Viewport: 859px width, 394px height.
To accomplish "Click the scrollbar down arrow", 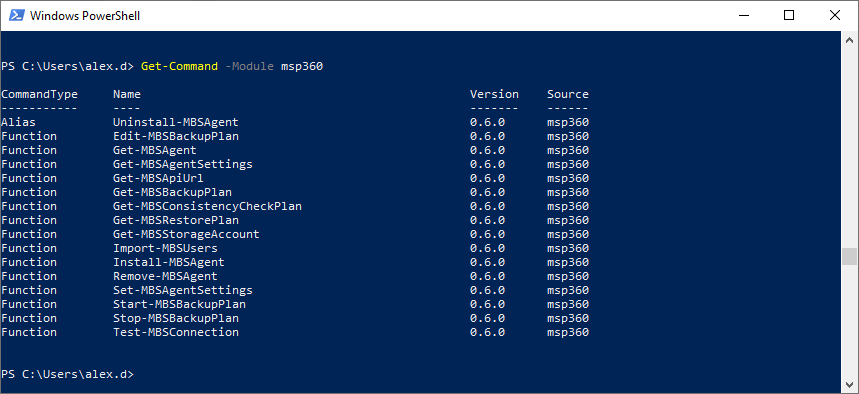I will coord(849,384).
